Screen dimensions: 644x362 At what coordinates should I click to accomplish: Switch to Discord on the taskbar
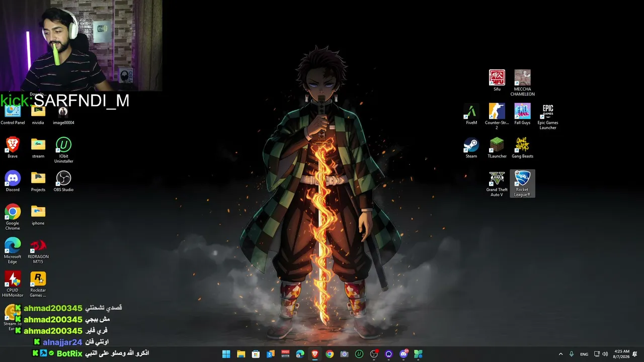pyautogui.click(x=404, y=354)
